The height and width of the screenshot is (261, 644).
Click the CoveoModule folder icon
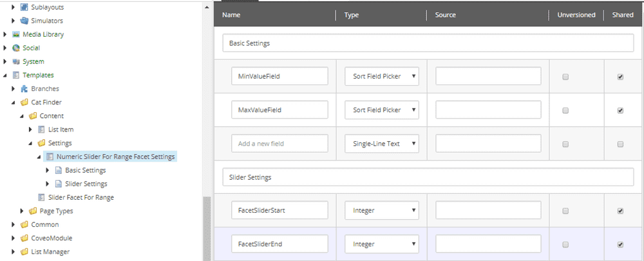tap(24, 238)
